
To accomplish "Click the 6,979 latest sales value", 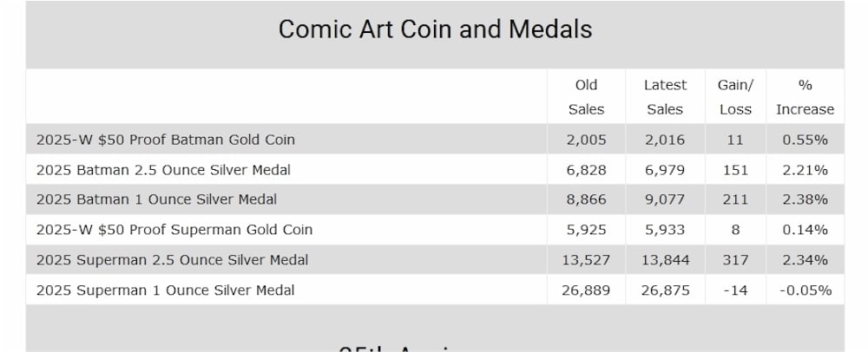I will [x=665, y=170].
